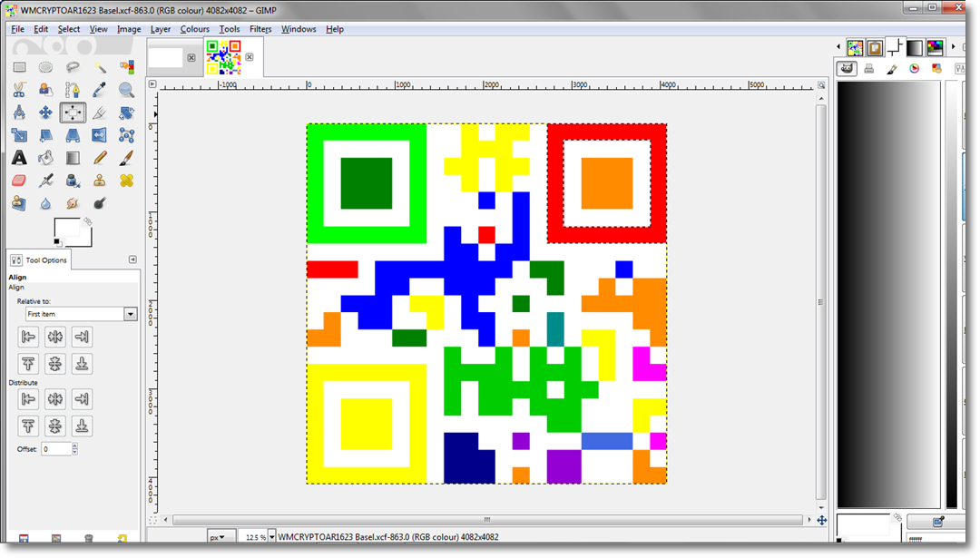Image resolution: width=980 pixels, height=558 pixels.
Task: Open the Tool Options tab menu arrow
Action: 132,259
